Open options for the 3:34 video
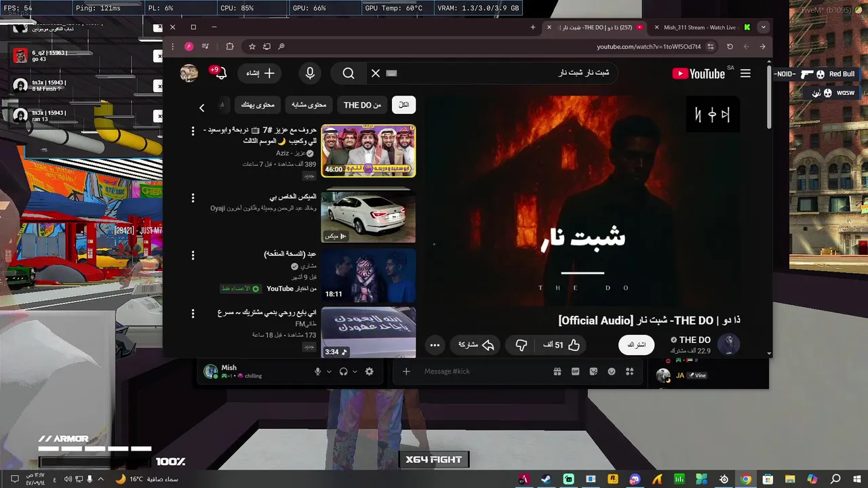Image resolution: width=868 pixels, height=488 pixels. pos(193,314)
